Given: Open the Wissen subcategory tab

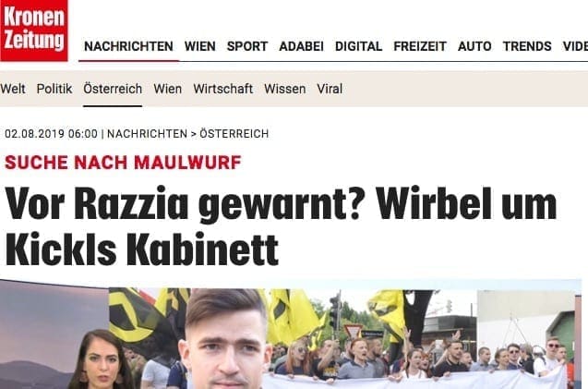Looking at the screenshot, I should [284, 89].
